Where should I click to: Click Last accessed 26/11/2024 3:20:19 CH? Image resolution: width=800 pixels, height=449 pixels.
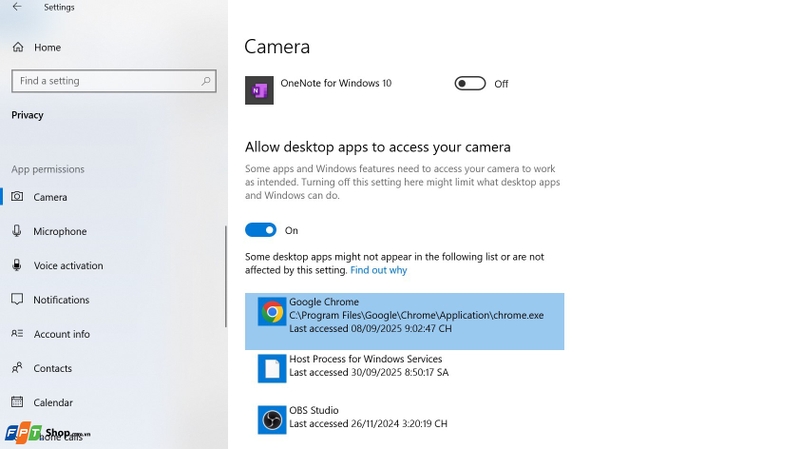coord(368,423)
